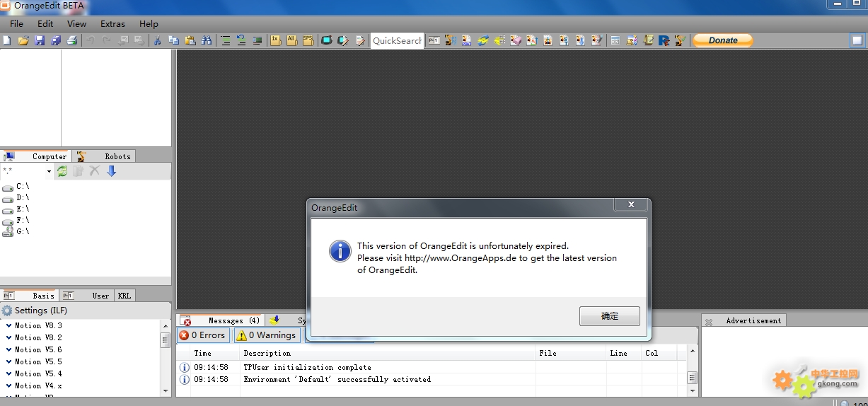Screen dimensions: 868x406
Task: Expand the Motion V8.3 tree item
Action: [x=8, y=325]
